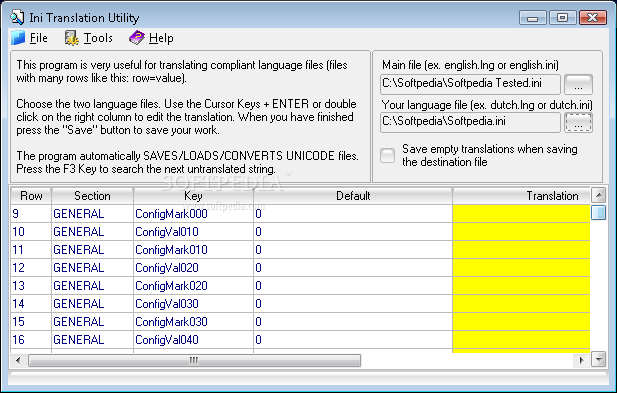Click the ConfigVal020 key cell
Image resolution: width=617 pixels, height=393 pixels.
[x=193, y=268]
